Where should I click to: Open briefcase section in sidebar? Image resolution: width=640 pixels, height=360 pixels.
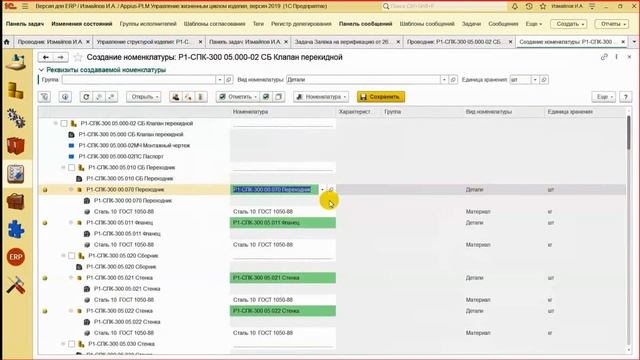(x=16, y=202)
